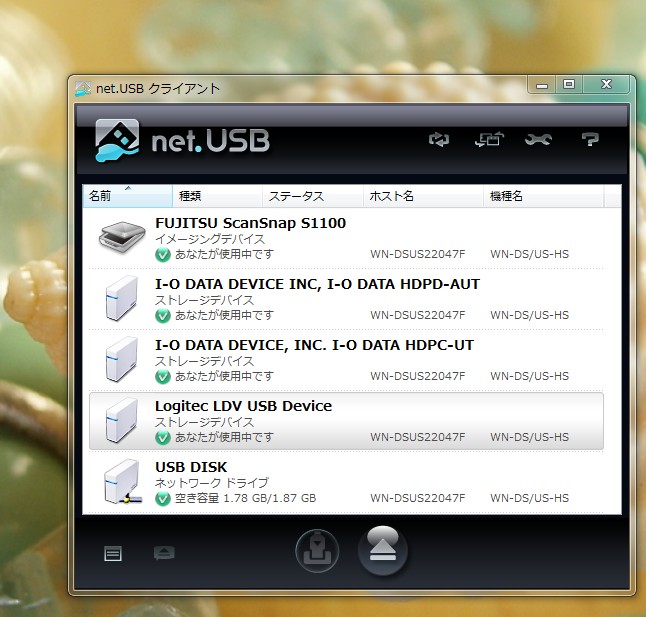The image size is (646, 617).
Task: Click the list view icon at bottom left
Action: coord(113,554)
